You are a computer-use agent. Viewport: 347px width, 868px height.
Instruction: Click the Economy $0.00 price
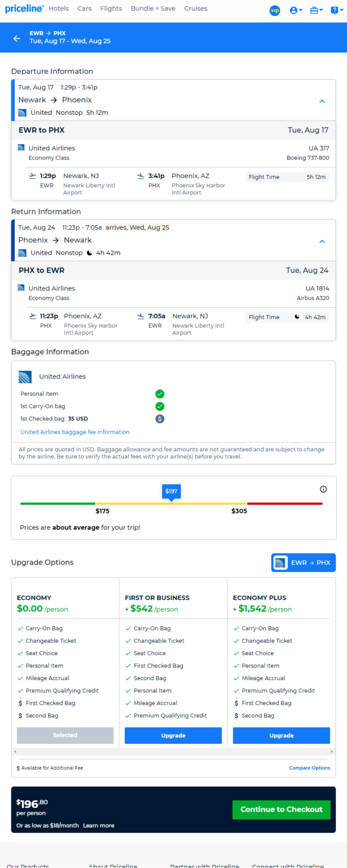click(30, 609)
